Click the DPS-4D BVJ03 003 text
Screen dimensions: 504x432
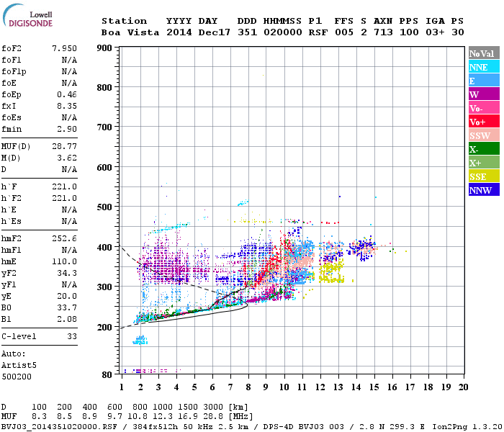pos(303,426)
